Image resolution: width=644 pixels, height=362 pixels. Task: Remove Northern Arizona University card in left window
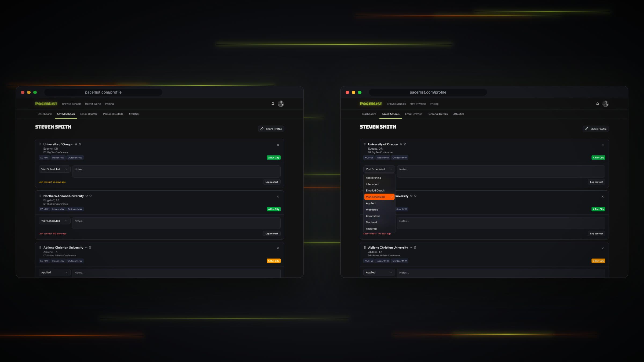pyautogui.click(x=278, y=197)
